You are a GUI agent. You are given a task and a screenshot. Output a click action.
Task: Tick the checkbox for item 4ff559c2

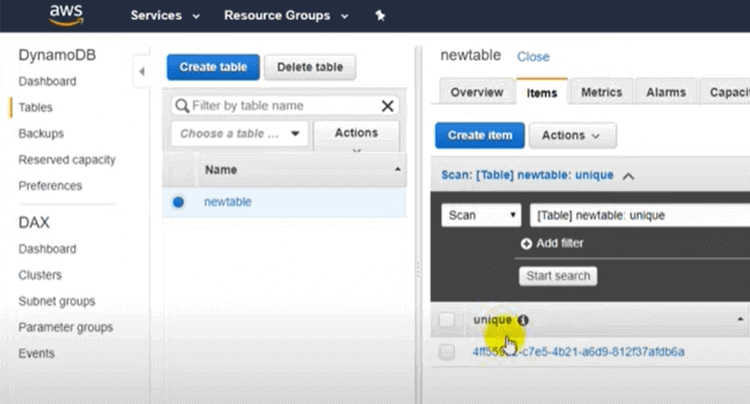coord(447,352)
